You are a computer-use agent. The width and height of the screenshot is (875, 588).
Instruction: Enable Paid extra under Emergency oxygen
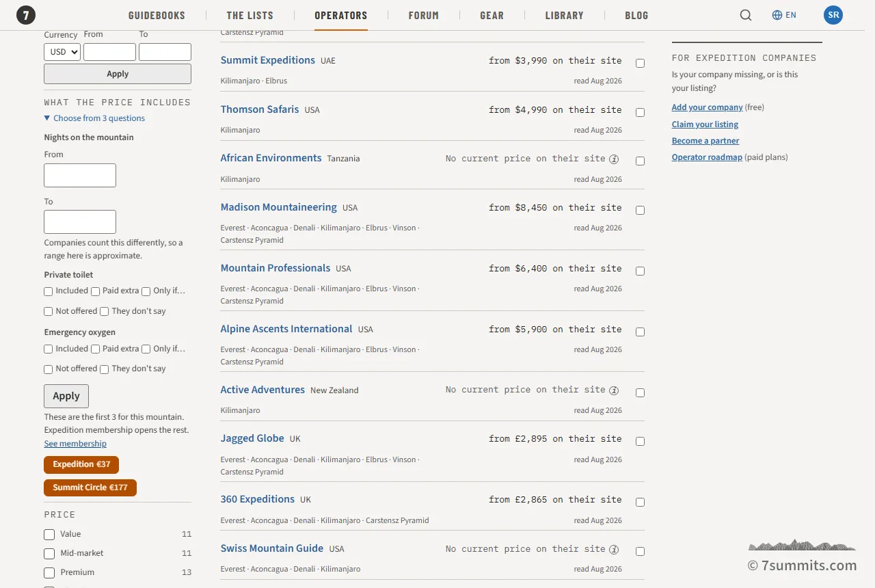point(96,349)
